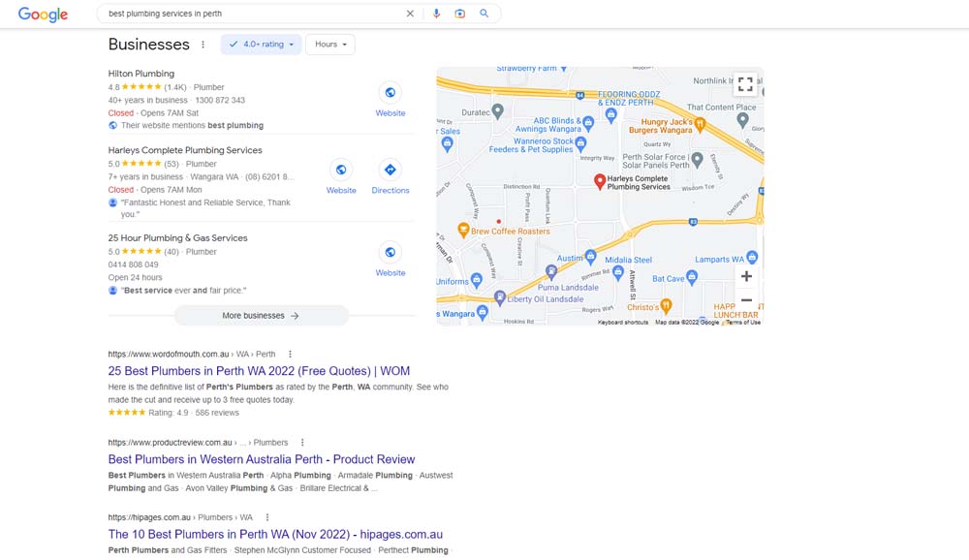The image size is (969, 560).
Task: Open Hilton Plumbing business listing
Action: (141, 74)
